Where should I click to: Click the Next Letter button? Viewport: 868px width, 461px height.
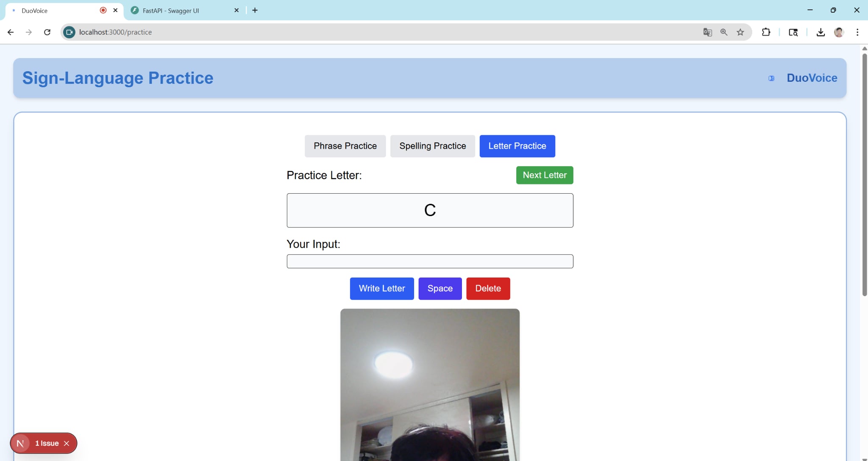pos(544,175)
